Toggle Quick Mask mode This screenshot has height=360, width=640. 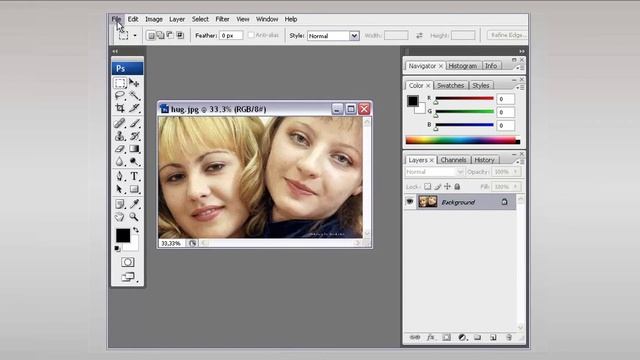[x=127, y=262]
